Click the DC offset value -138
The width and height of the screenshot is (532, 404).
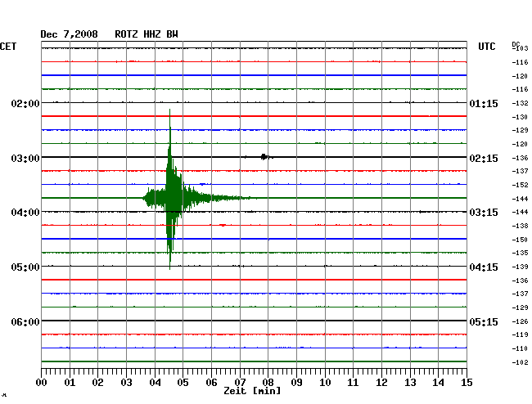click(x=520, y=226)
